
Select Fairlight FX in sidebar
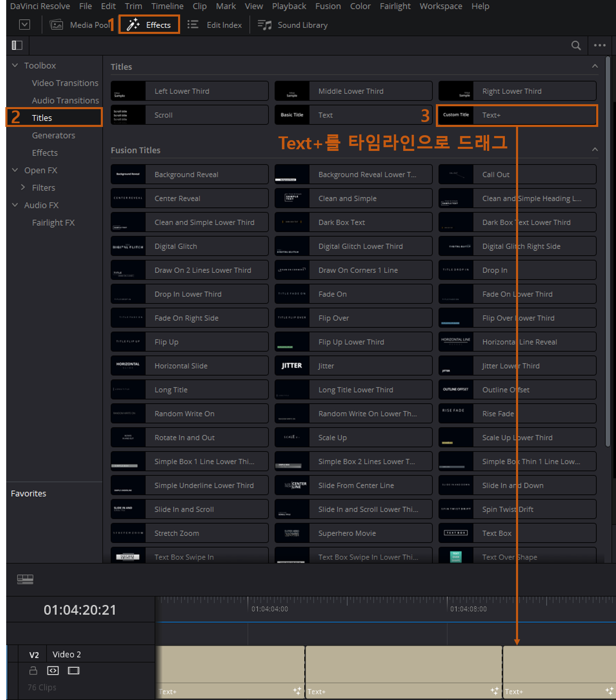(x=53, y=222)
